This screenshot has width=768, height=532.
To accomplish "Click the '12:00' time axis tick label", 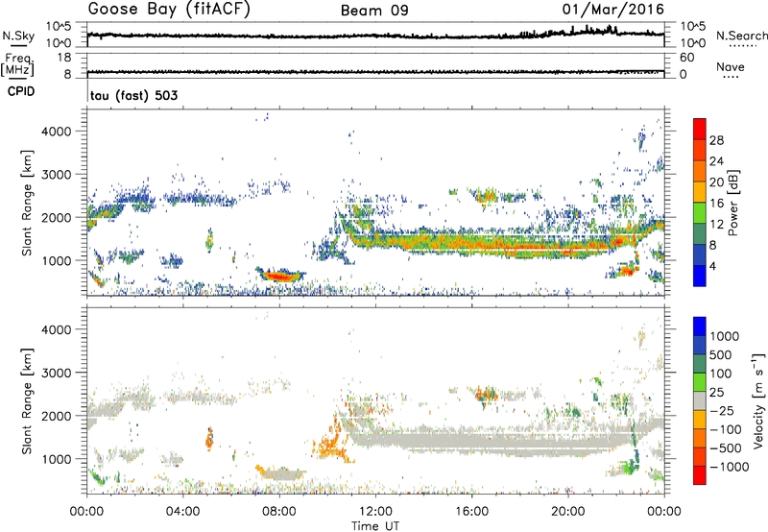I will point(375,512).
